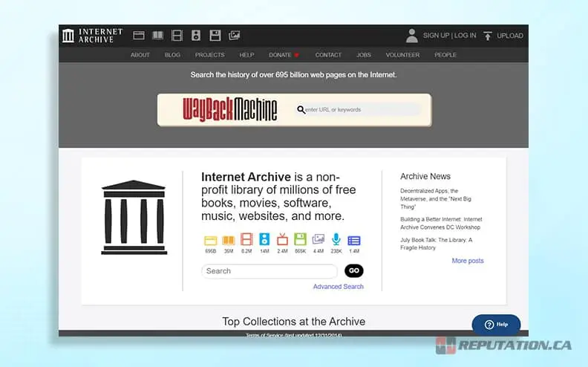Click the LOG IN link
588x367 pixels.
click(465, 35)
